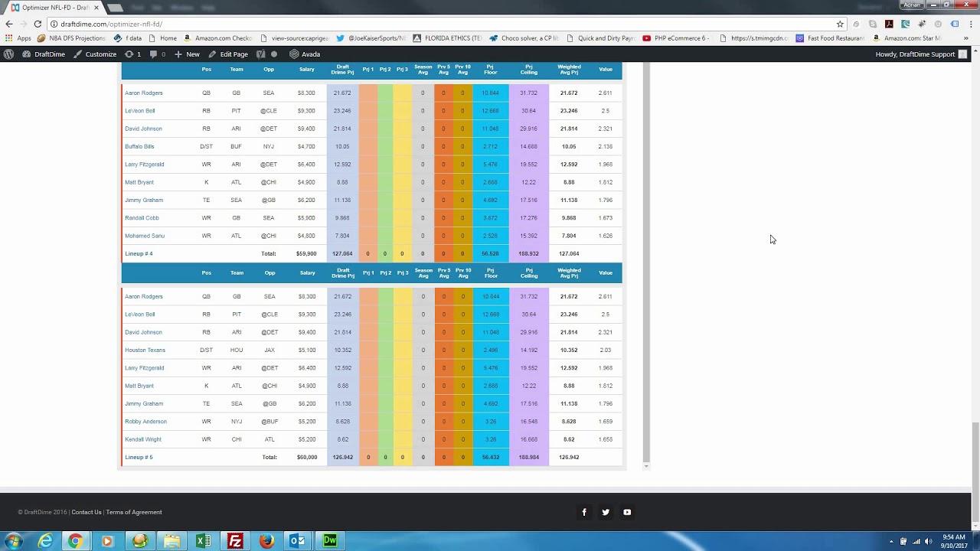Click Kendall Wright player link
Viewport: 980px width, 551px height.
[143, 439]
